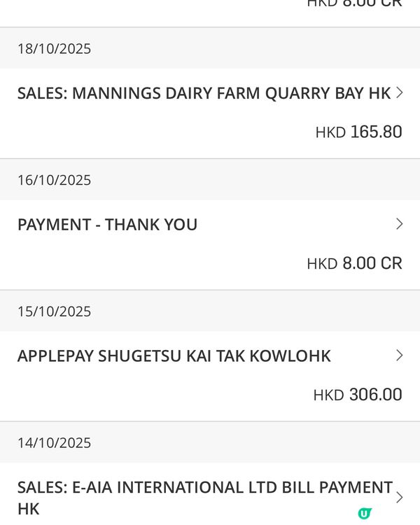Viewport: 420px width, 525px height.
Task: Expand the Mannings Dairy Farm transaction chevron
Action: tap(399, 92)
